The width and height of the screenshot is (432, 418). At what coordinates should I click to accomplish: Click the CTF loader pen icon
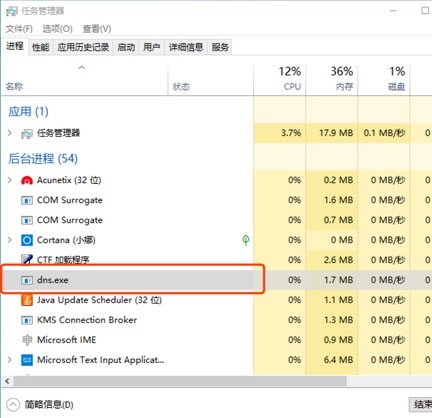pyautogui.click(x=27, y=259)
